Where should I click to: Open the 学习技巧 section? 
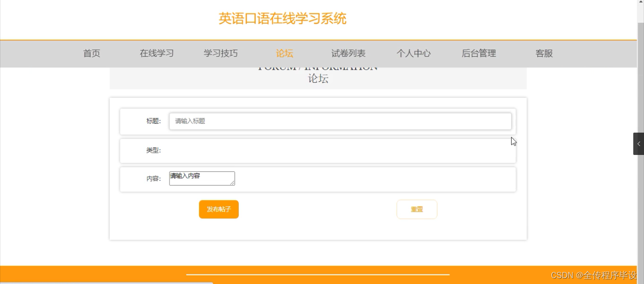[220, 53]
